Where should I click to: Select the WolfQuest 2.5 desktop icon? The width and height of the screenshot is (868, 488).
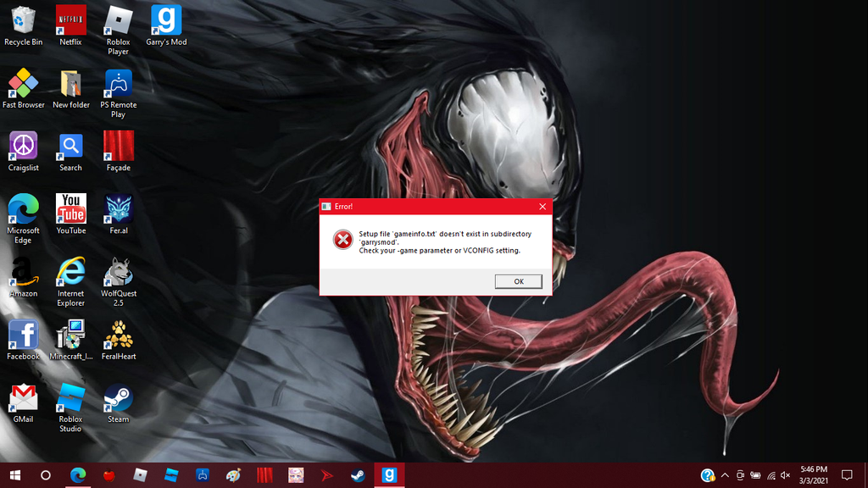point(119,282)
